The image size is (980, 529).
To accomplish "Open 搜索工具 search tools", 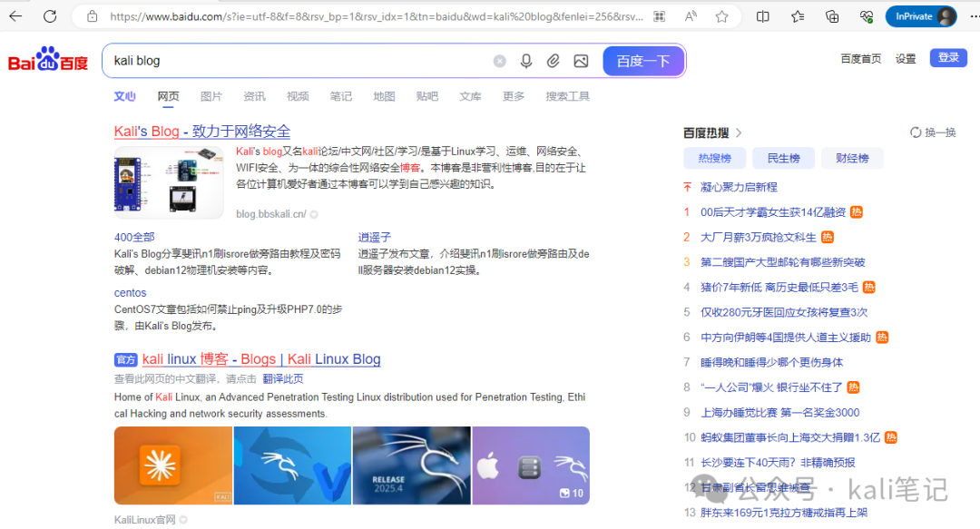I will pos(567,96).
